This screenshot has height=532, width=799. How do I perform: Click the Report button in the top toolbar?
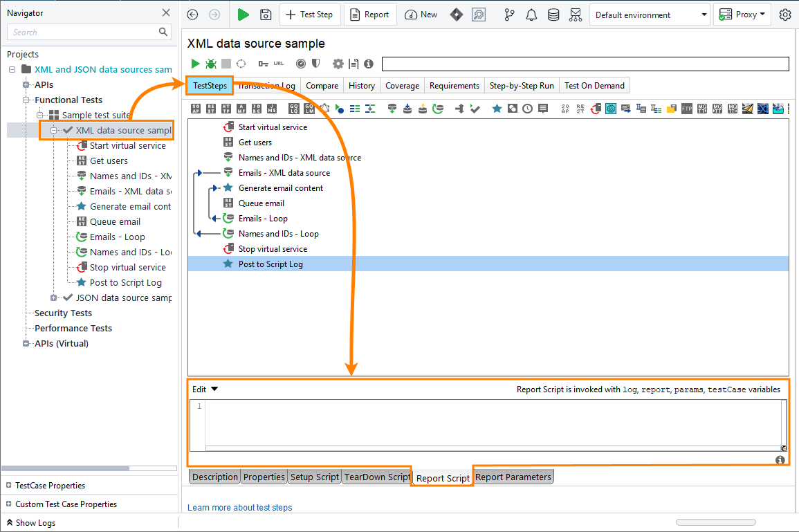[370, 15]
